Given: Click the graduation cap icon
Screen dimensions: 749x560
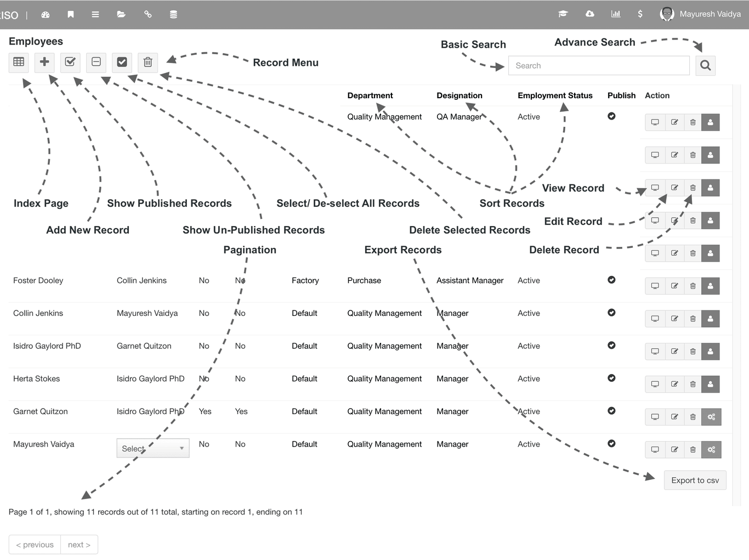Looking at the screenshot, I should [563, 14].
